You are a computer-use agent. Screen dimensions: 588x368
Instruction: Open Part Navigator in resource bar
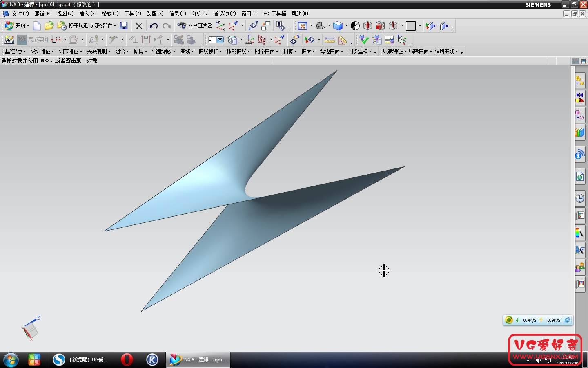[580, 116]
